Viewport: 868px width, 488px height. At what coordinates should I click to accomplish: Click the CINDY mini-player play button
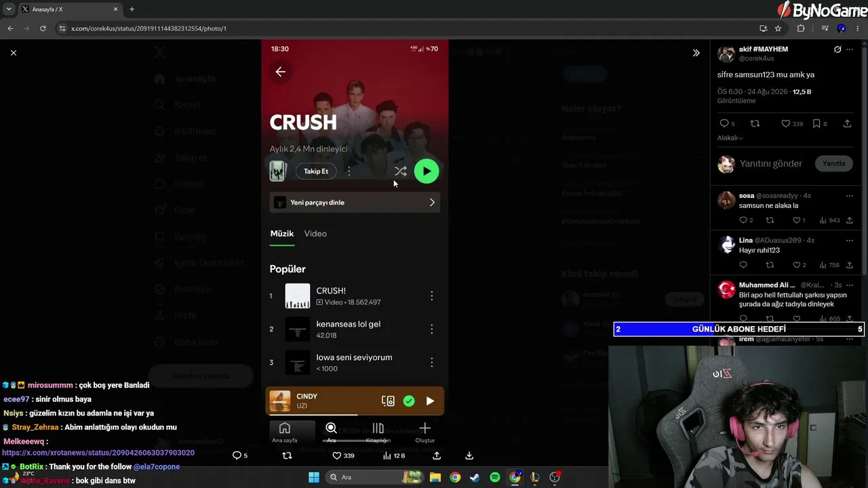(x=430, y=401)
